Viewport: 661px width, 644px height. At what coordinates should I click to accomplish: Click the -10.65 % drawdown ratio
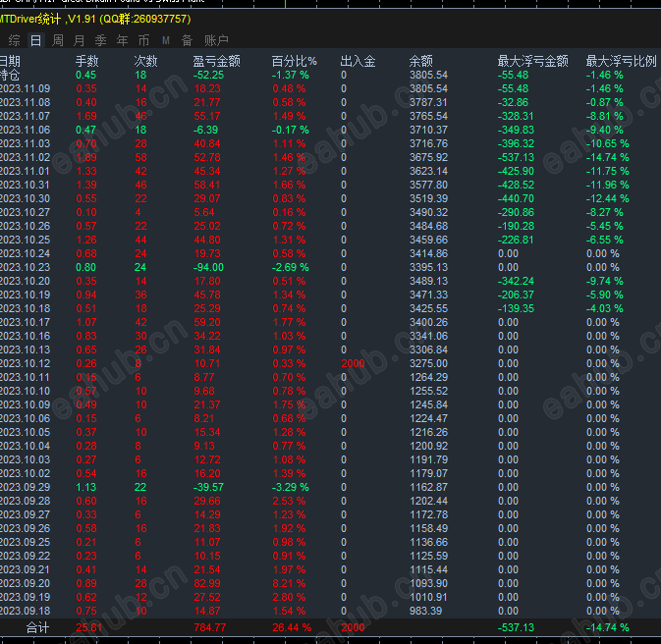[607, 143]
